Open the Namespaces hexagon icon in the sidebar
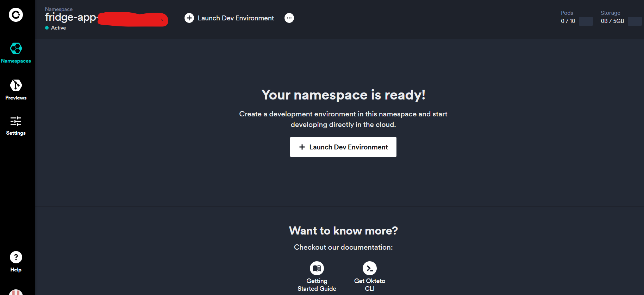Viewport: 644px width, 295px height. point(16,48)
